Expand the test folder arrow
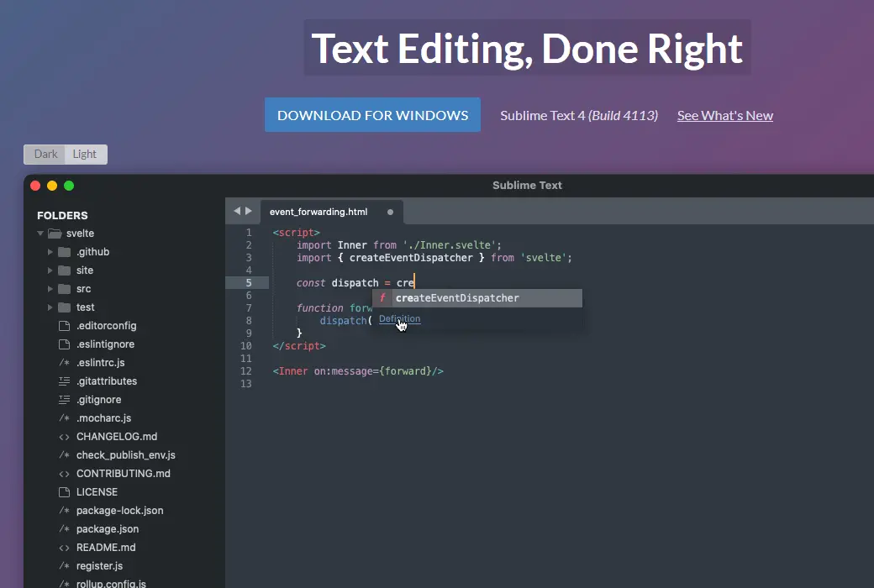The height and width of the screenshot is (588, 874). tap(50, 307)
